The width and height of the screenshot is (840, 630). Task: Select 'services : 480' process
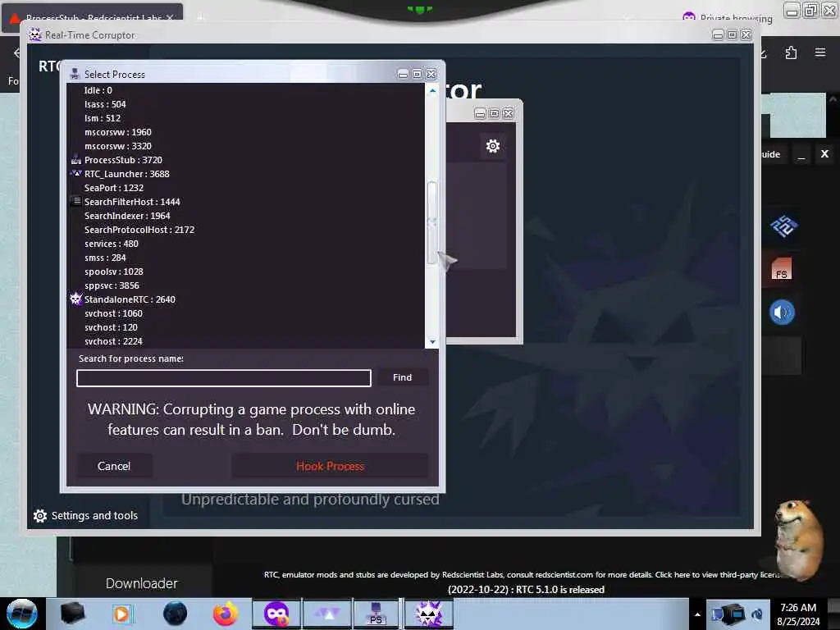[x=112, y=243]
